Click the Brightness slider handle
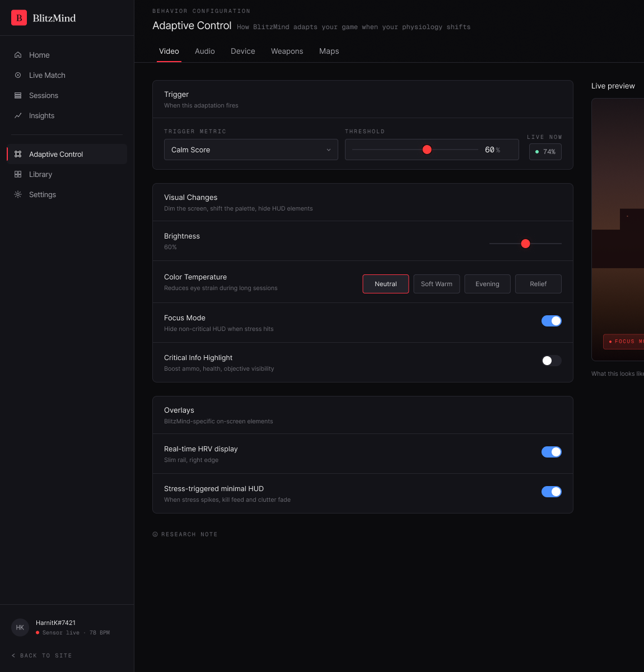 pos(525,244)
